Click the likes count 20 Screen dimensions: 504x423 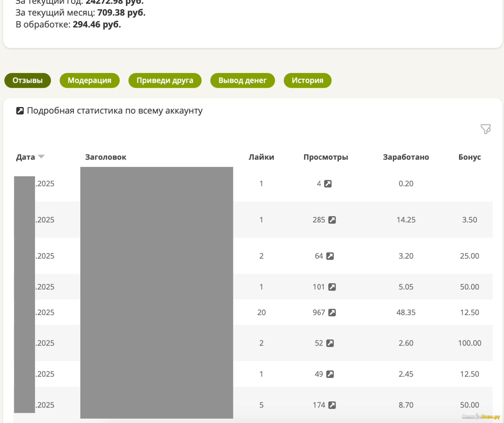(261, 313)
